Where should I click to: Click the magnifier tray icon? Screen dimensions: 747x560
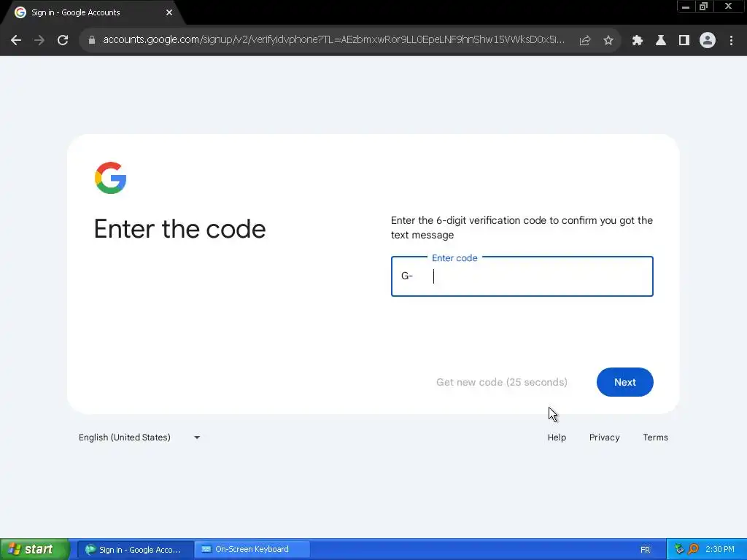tap(693, 550)
